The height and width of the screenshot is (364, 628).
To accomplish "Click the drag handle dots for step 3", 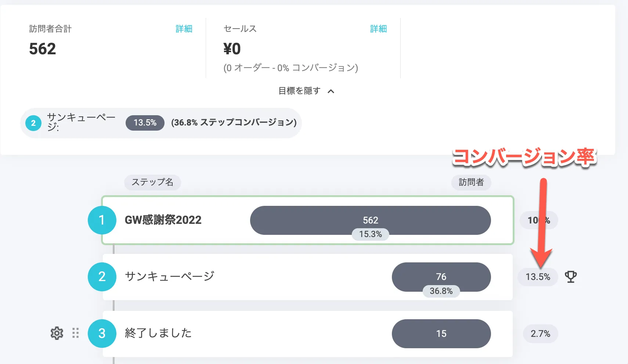I will pos(76,333).
